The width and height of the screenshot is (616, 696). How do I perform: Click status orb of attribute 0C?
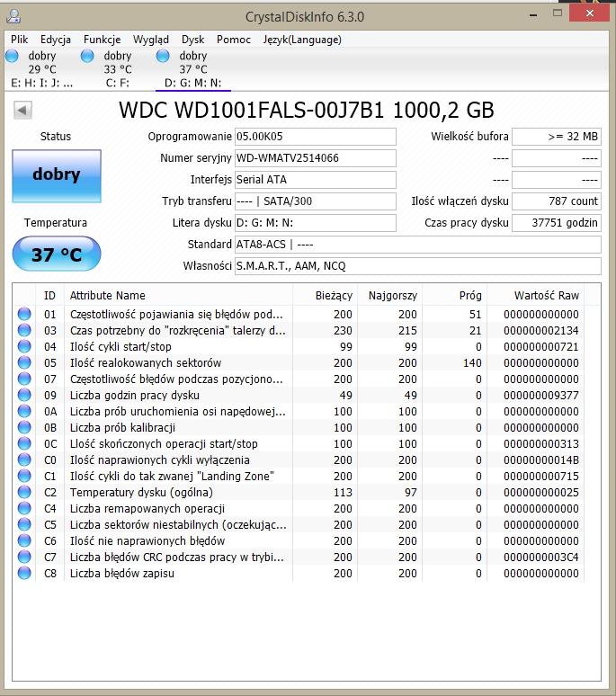pyautogui.click(x=24, y=443)
